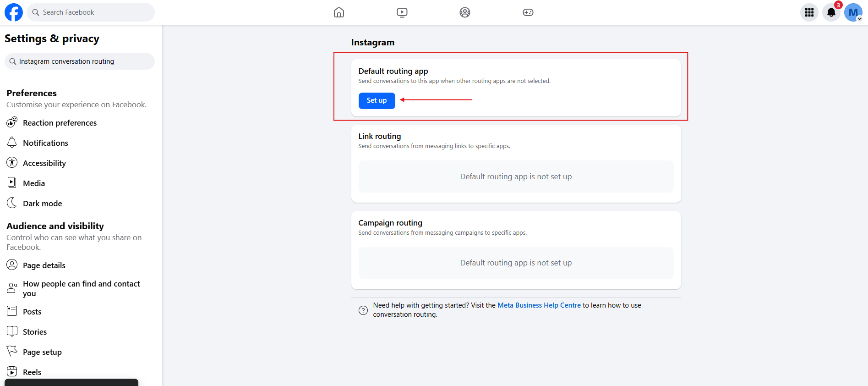This screenshot has height=386, width=868.
Task: Open the Meta Business Help Centre link
Action: point(539,305)
